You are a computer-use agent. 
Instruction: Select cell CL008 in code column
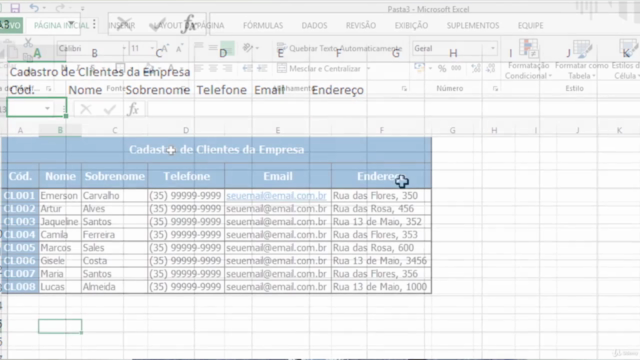coord(20,287)
